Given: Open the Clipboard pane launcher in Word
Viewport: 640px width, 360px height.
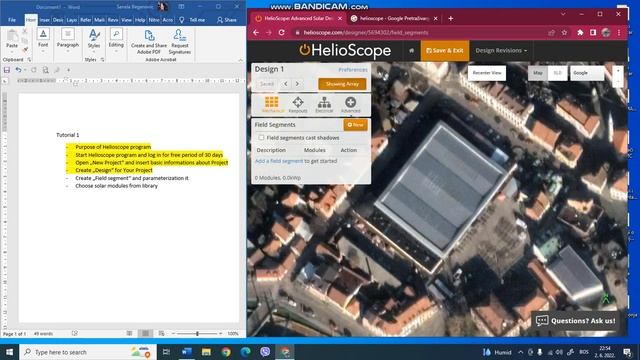Looking at the screenshot, I should [x=29, y=60].
